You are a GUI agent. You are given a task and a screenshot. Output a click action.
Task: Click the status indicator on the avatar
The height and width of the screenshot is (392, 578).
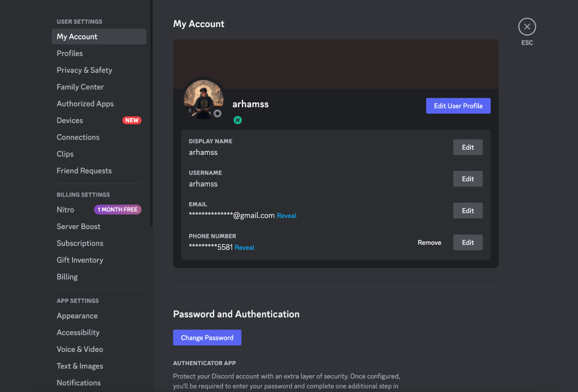pos(218,114)
